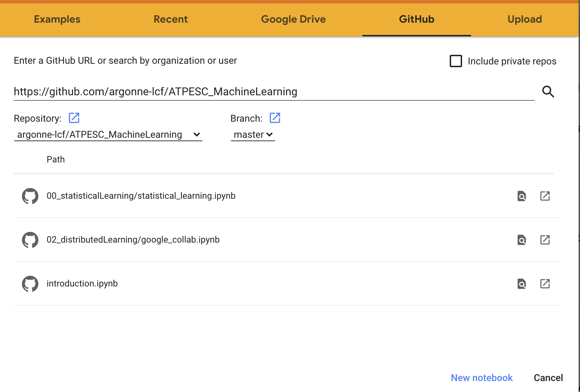Viewport: 580px width, 392px height.
Task: Expand the Repository dropdown argonne-lcf/ATPESC_MachineLearning
Action: pyautogui.click(x=108, y=135)
